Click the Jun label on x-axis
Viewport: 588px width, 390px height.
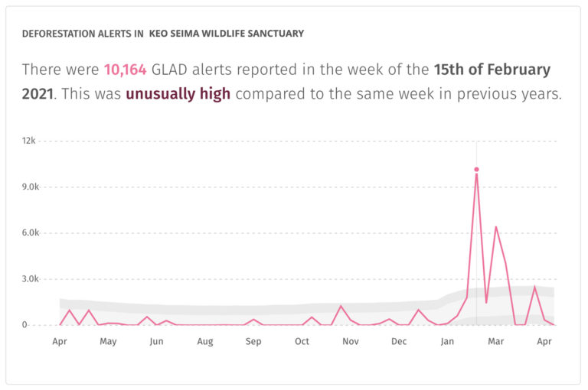click(156, 342)
